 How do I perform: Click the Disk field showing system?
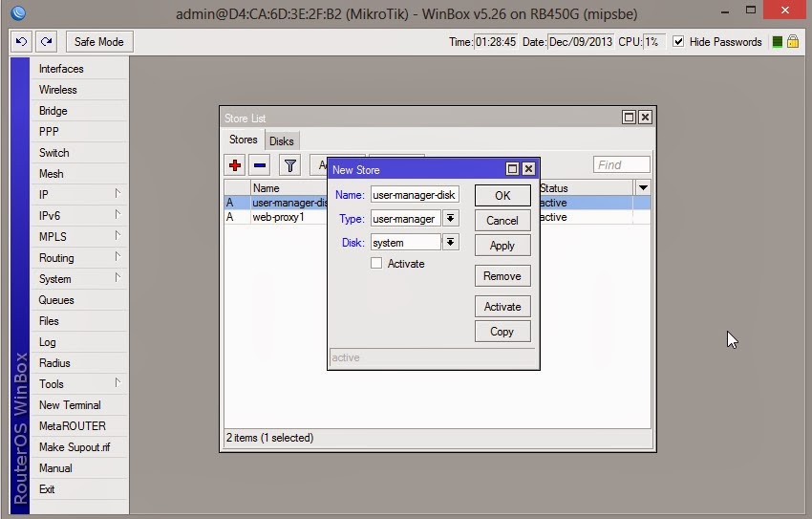click(x=405, y=243)
